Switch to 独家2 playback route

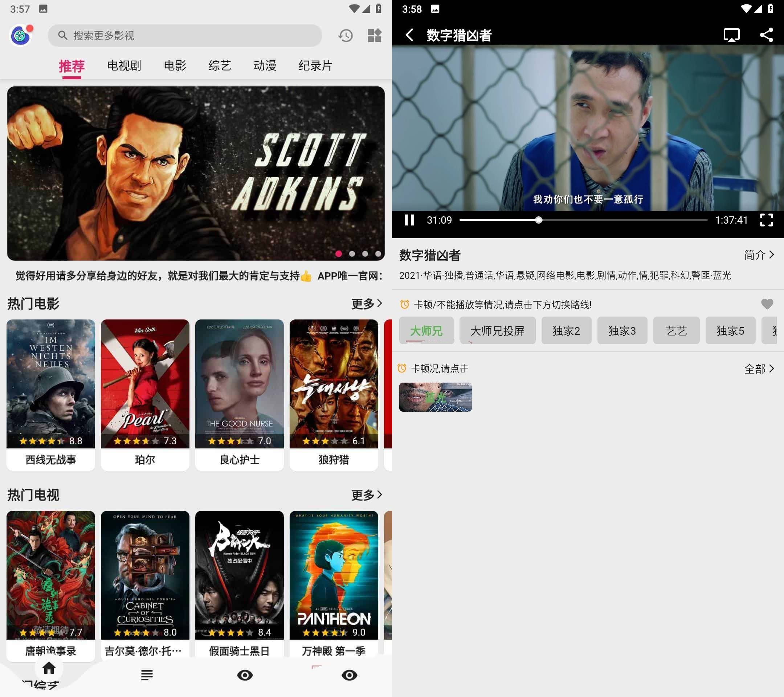click(x=566, y=330)
